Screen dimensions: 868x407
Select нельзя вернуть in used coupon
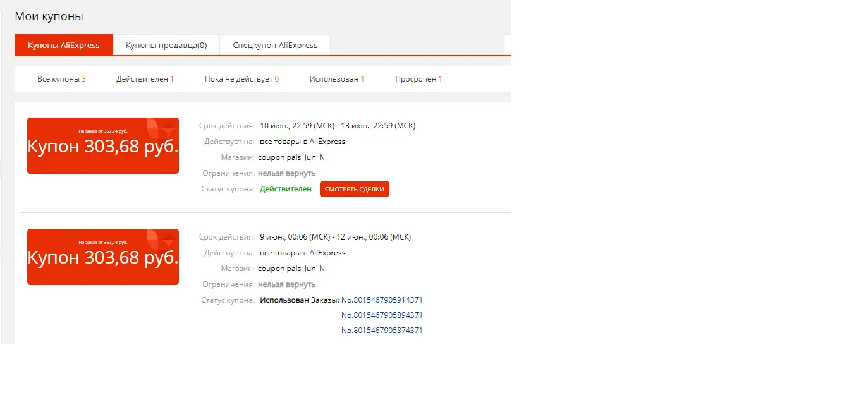286,284
